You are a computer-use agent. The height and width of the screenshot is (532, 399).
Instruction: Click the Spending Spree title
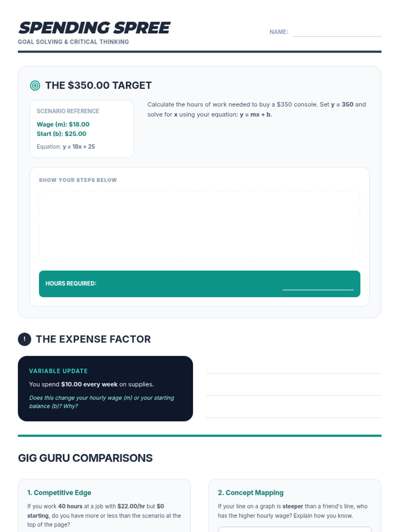(94, 28)
